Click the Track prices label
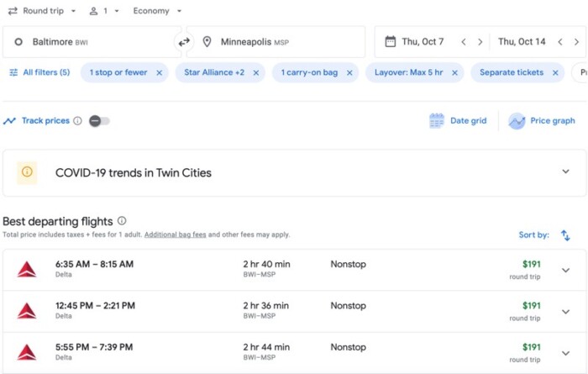Viewport: 588px width, 374px height. pyautogui.click(x=45, y=121)
